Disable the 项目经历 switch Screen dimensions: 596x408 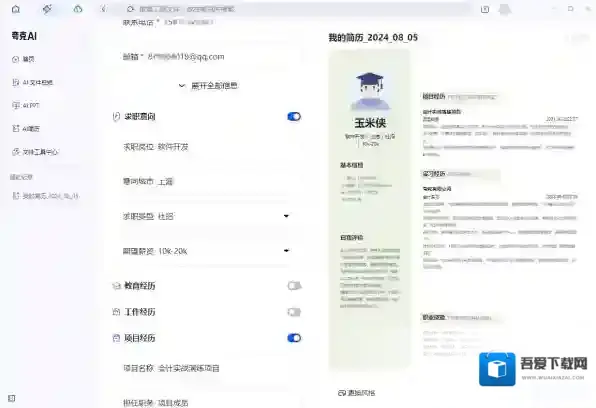(x=294, y=338)
